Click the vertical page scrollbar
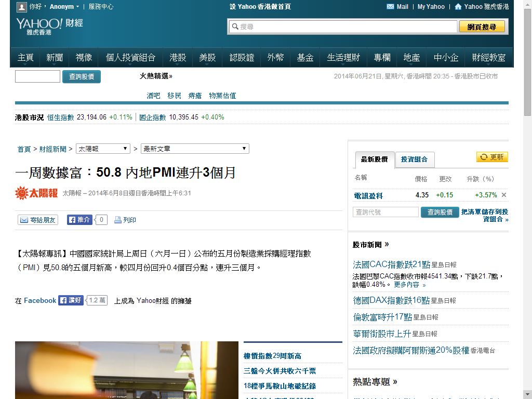Screen dimensions: 532x399 527,208
